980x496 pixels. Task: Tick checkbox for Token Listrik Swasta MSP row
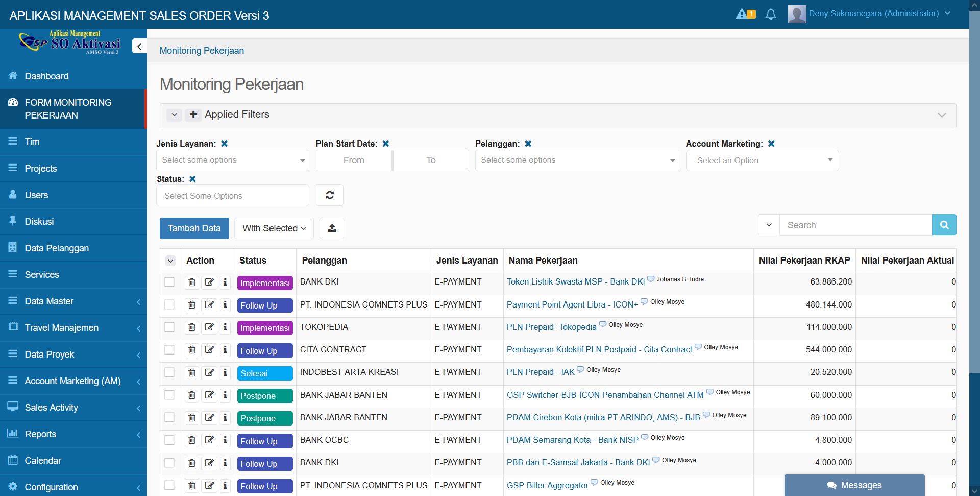(x=169, y=282)
